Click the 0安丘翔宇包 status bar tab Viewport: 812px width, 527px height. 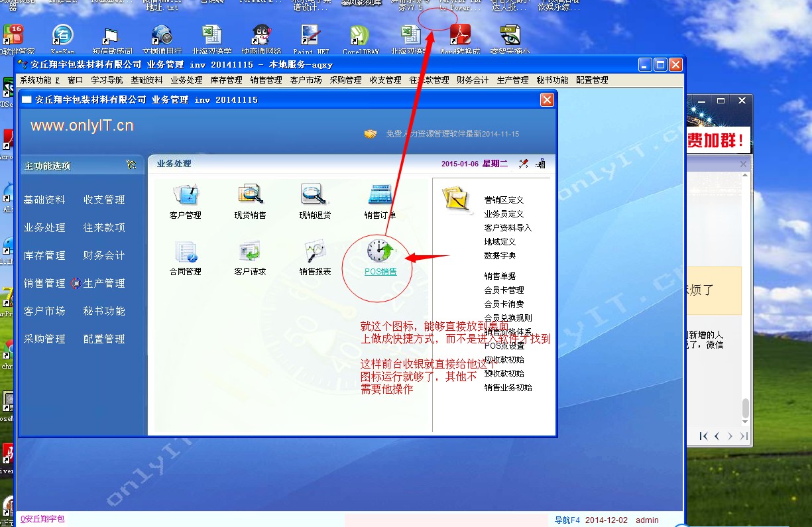(42, 519)
